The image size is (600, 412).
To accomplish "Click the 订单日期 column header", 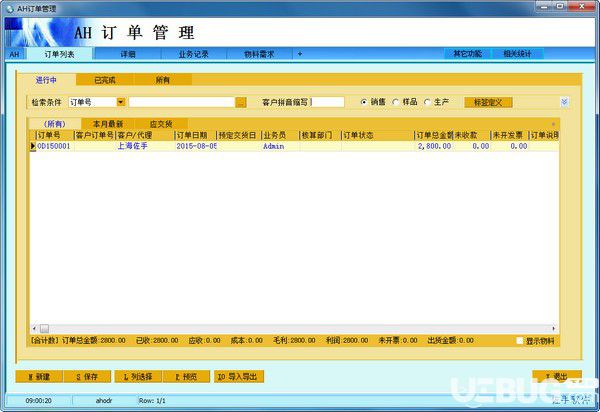I will pos(196,135).
